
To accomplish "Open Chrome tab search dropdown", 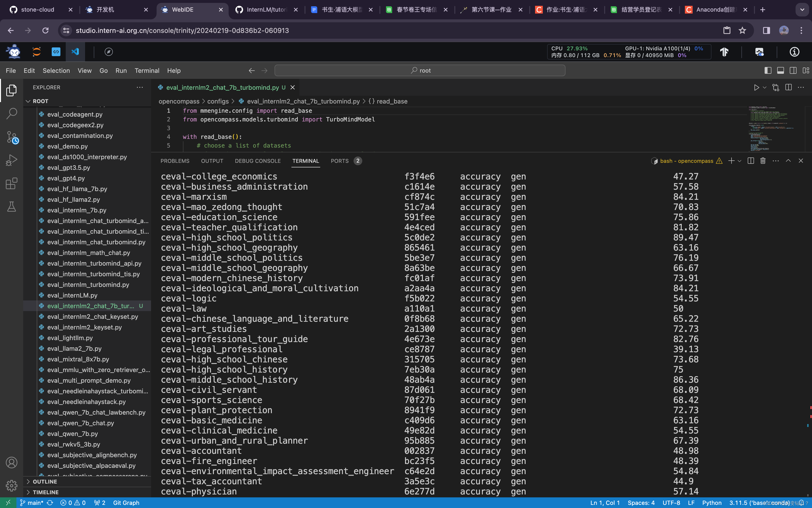I will click(x=802, y=9).
